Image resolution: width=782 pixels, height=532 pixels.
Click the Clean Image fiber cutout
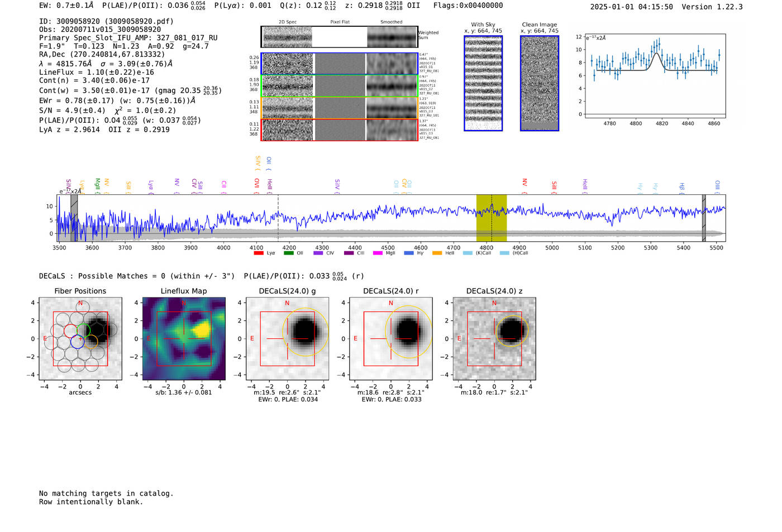tap(540, 83)
